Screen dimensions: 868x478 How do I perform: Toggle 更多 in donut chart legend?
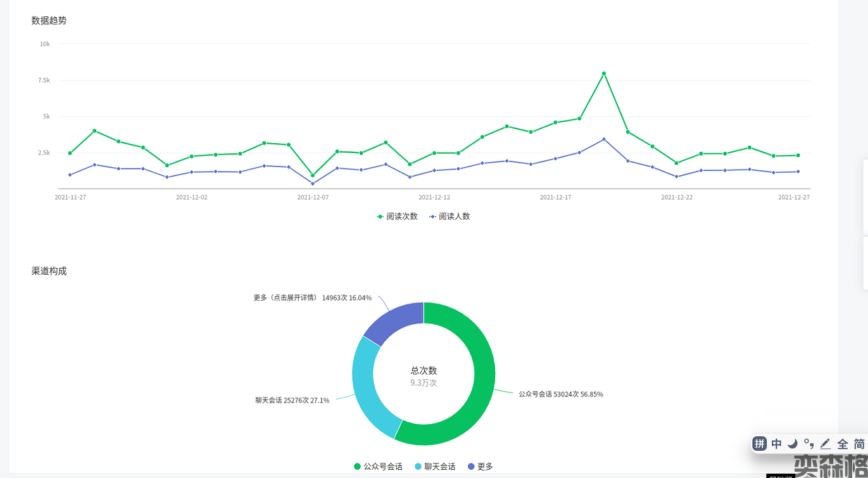click(480, 467)
